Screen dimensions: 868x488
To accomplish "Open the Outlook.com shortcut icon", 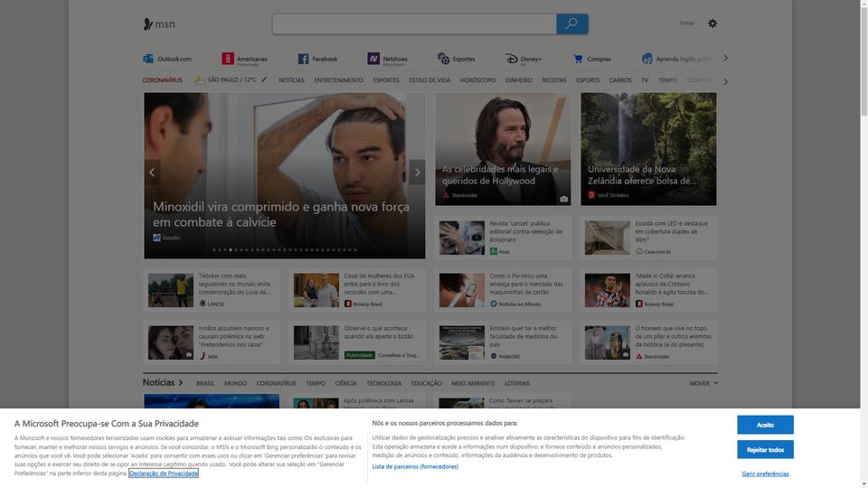I will [148, 59].
